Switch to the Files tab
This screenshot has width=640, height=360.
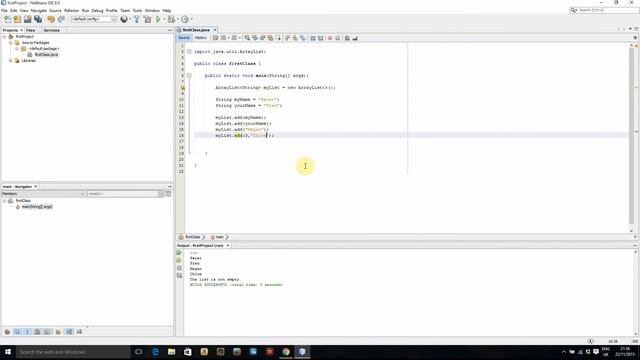tap(31, 30)
